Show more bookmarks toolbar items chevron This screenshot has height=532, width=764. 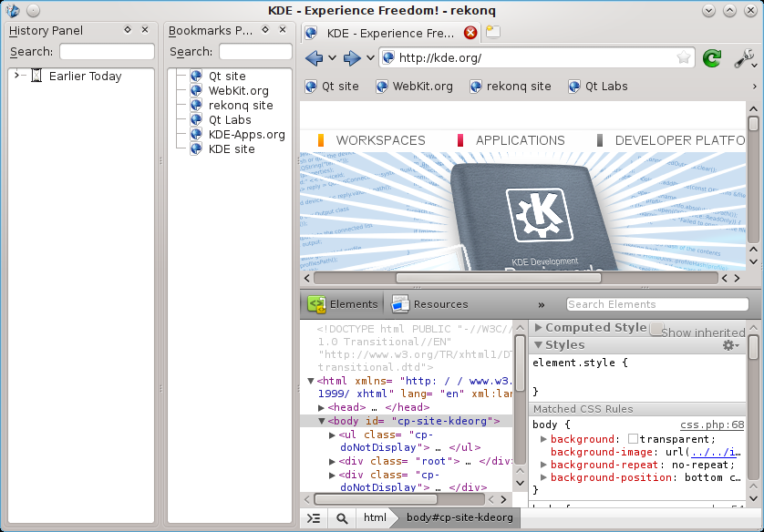[x=754, y=87]
